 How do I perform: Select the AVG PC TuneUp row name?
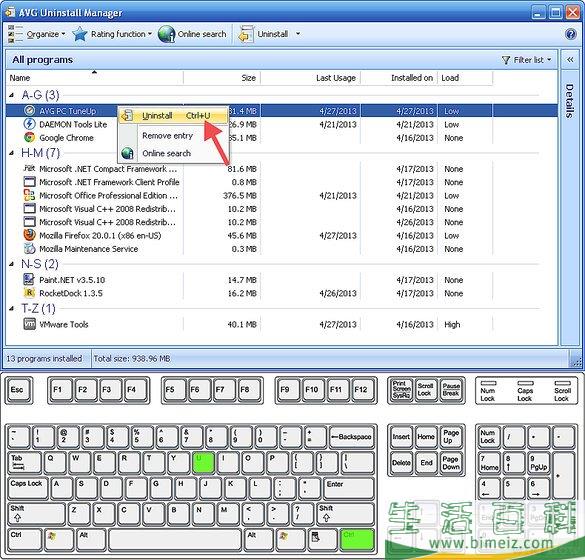(68, 111)
